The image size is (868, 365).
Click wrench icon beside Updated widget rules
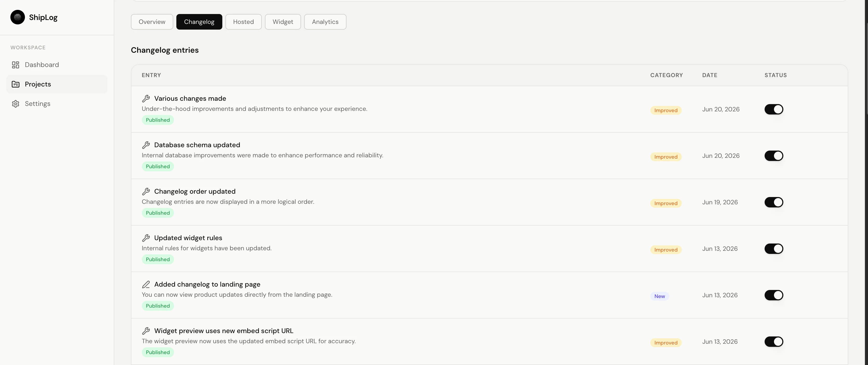pos(146,238)
